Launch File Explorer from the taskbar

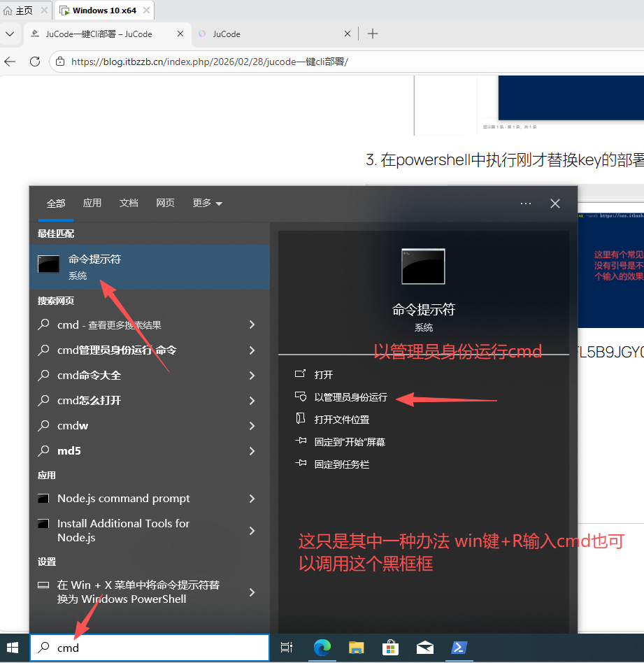pos(357,648)
